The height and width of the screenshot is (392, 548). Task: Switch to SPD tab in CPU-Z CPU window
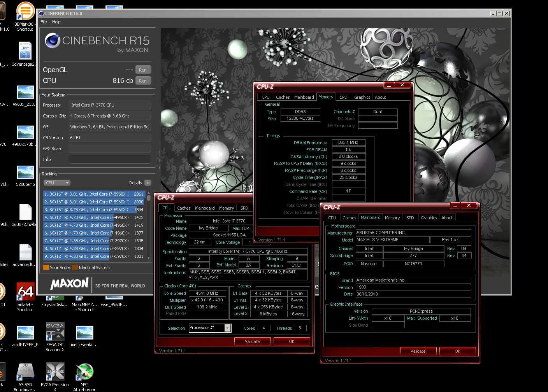coord(244,208)
